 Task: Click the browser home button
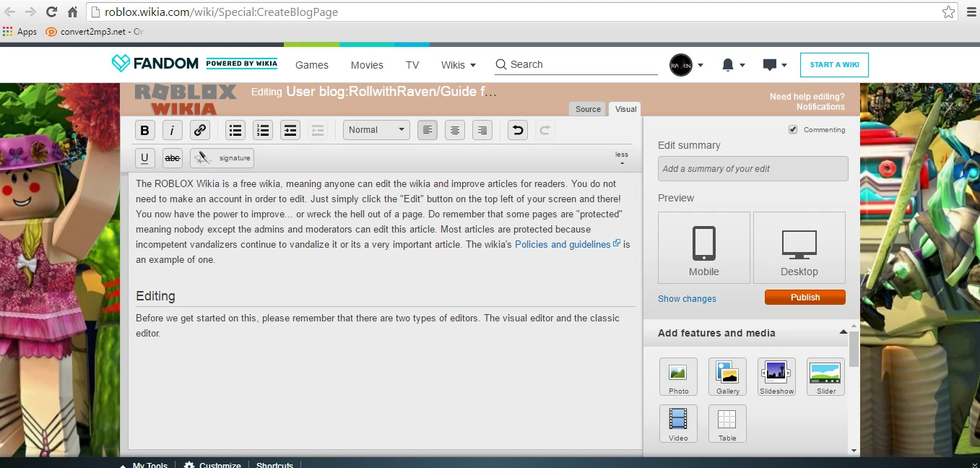(x=72, y=12)
